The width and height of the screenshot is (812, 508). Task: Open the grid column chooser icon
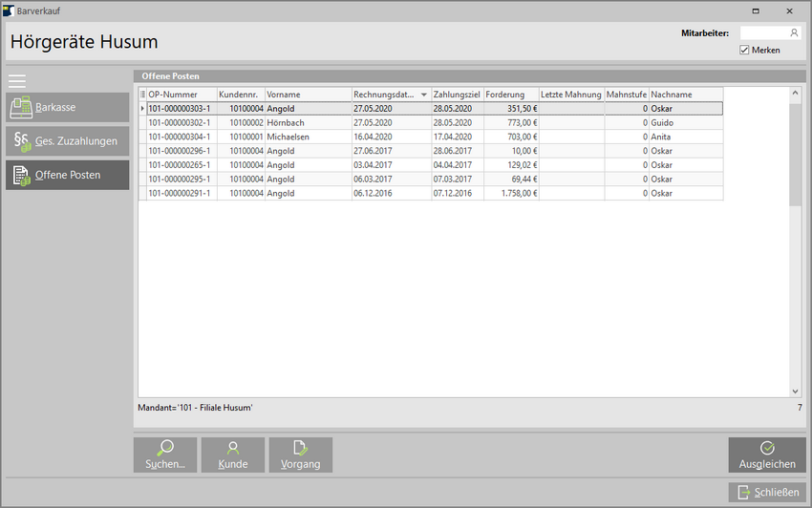click(143, 95)
